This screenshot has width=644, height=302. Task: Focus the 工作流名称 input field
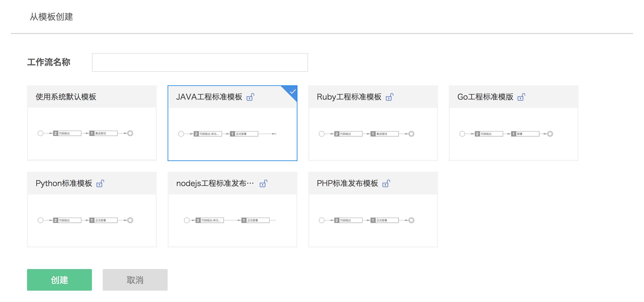pos(200,62)
